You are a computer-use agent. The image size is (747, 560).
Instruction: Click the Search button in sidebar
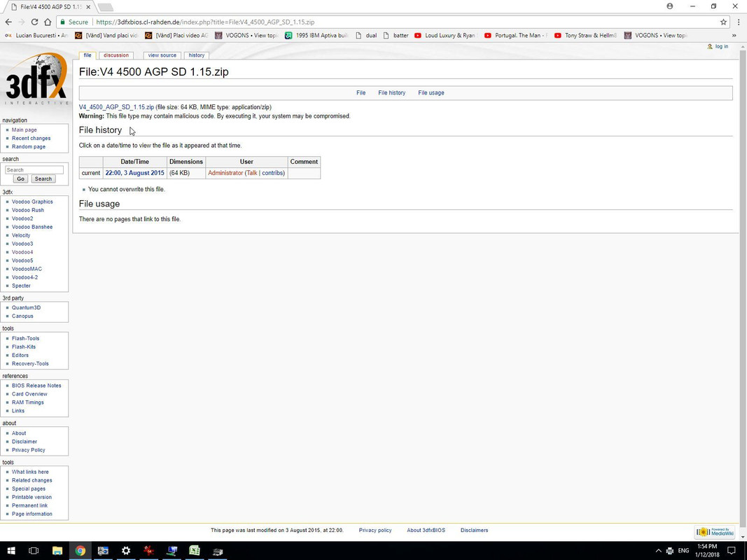(x=43, y=179)
